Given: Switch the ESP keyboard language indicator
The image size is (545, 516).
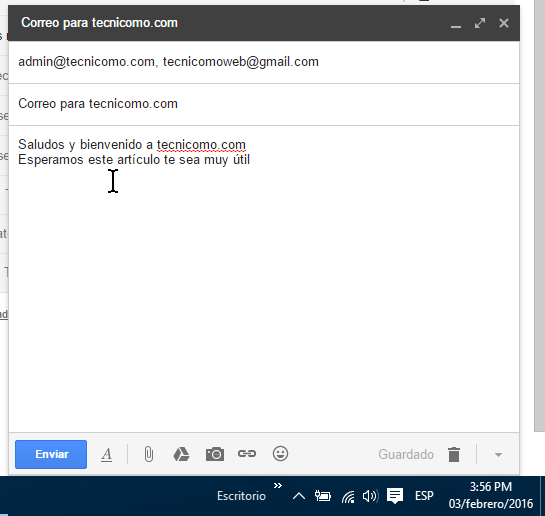Looking at the screenshot, I should [424, 496].
